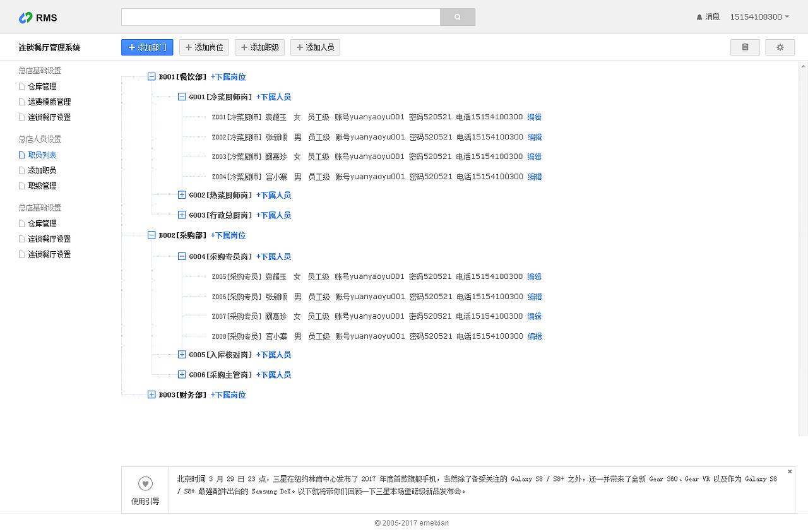
Task: Click 编辑 for employee Z002
Action: pos(535,137)
